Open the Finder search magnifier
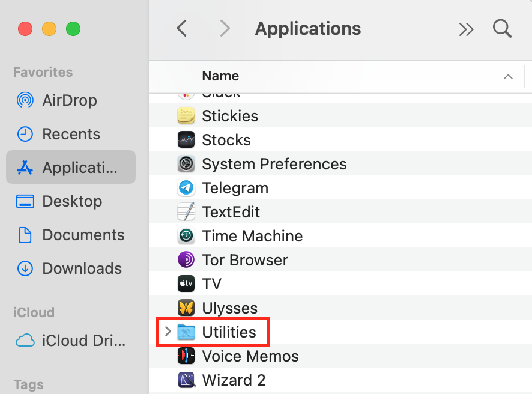Screen dimensions: 532x394 (x=502, y=28)
